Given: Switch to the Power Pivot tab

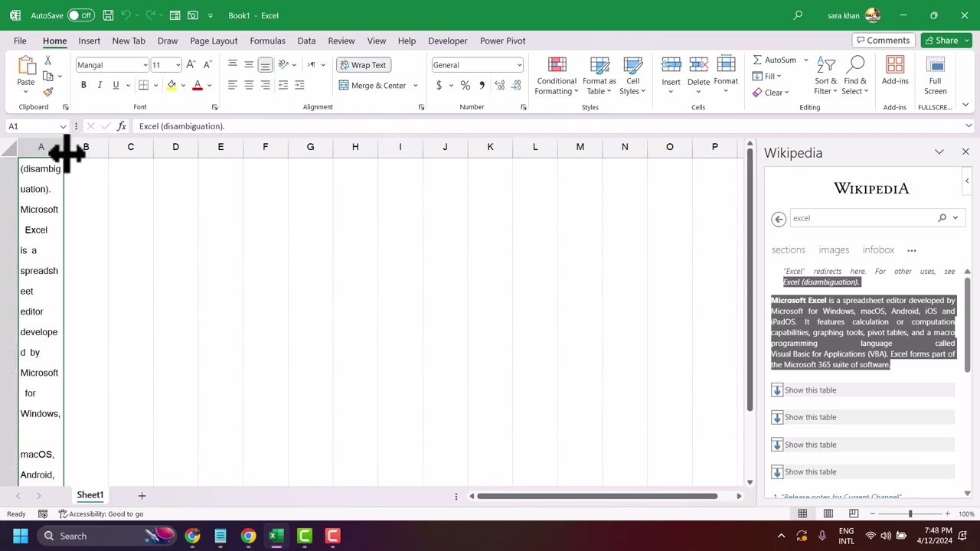Looking at the screenshot, I should click(502, 41).
